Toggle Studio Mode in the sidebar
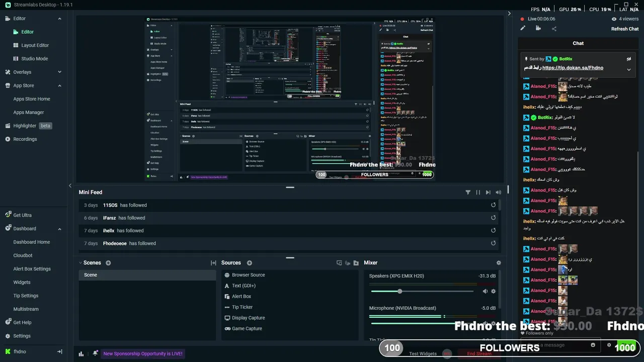 [x=34, y=59]
